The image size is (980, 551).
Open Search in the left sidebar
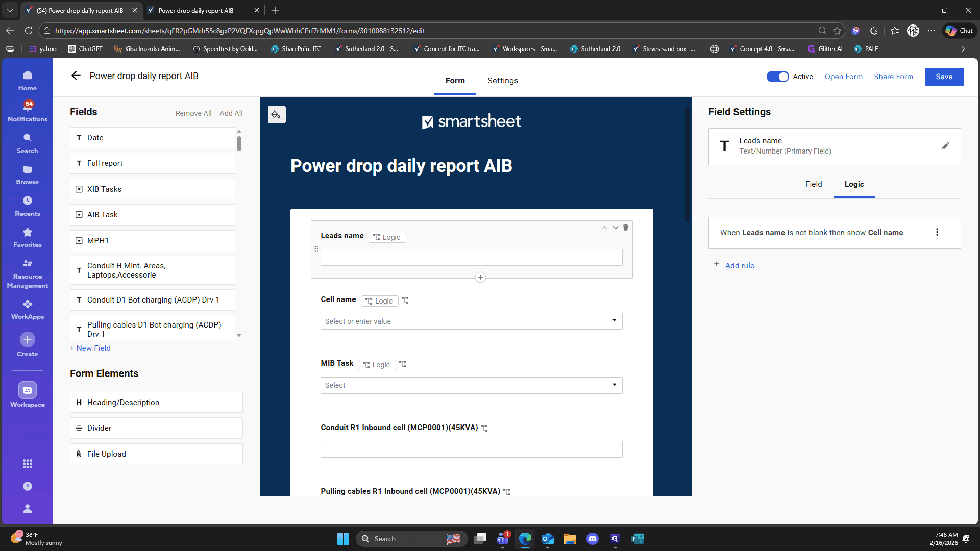28,143
